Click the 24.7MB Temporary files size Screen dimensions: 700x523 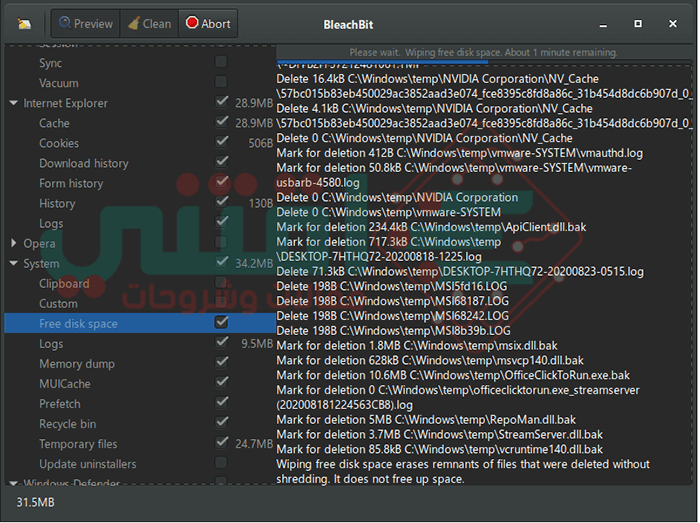coord(254,444)
